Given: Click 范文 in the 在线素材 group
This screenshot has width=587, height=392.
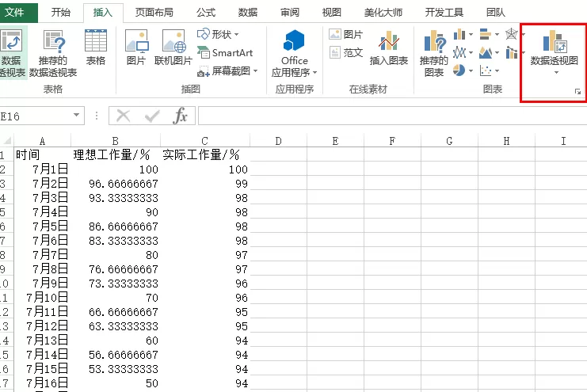Looking at the screenshot, I should click(x=345, y=52).
